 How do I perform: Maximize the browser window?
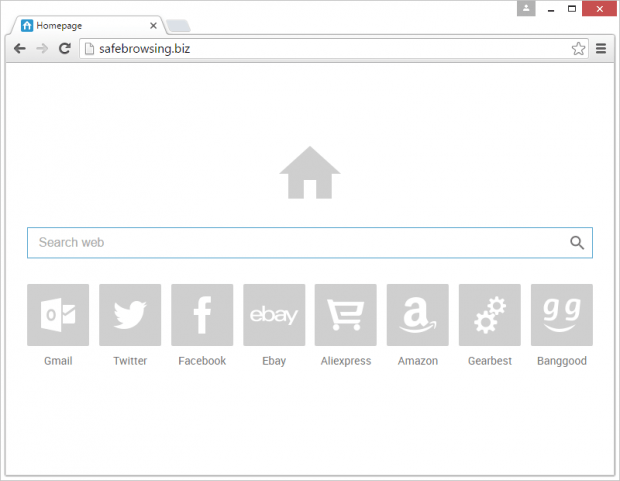tap(572, 9)
